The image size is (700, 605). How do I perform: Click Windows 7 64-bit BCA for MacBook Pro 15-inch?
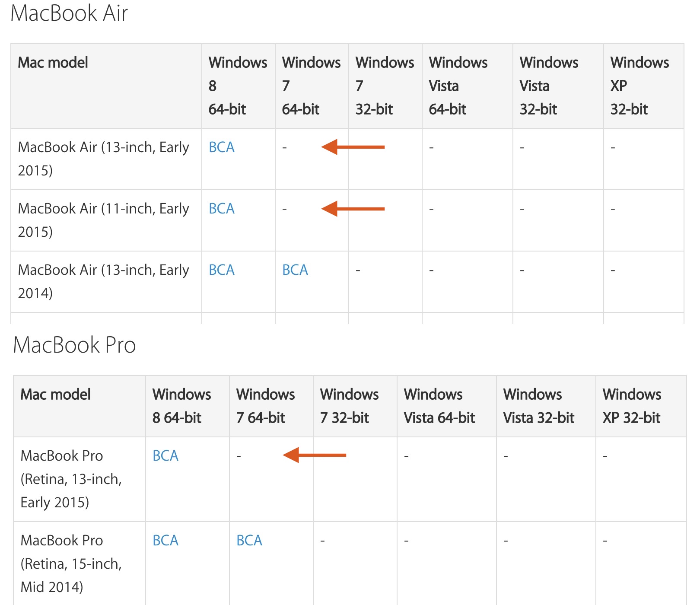tap(249, 541)
